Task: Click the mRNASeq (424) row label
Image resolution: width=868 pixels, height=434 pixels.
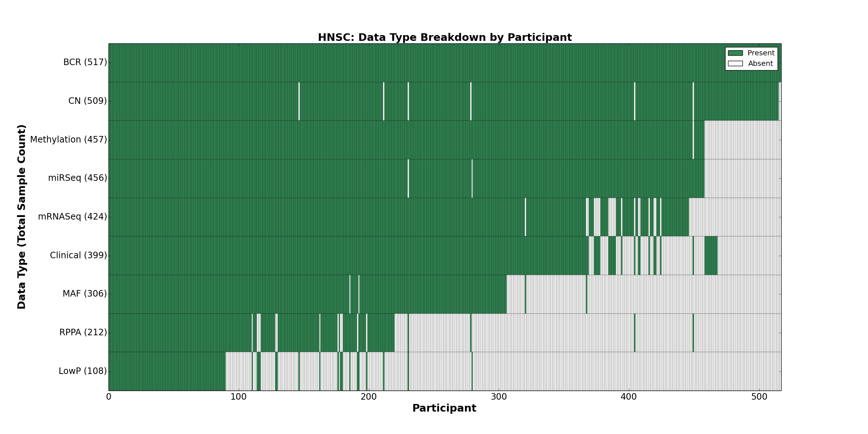Action: click(x=72, y=217)
